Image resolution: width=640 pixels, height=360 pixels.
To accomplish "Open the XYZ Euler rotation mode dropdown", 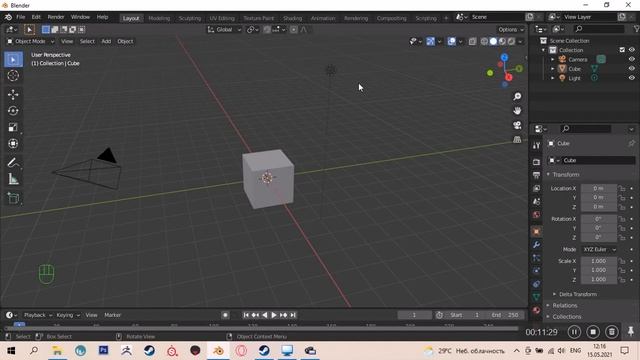I will 599,249.
